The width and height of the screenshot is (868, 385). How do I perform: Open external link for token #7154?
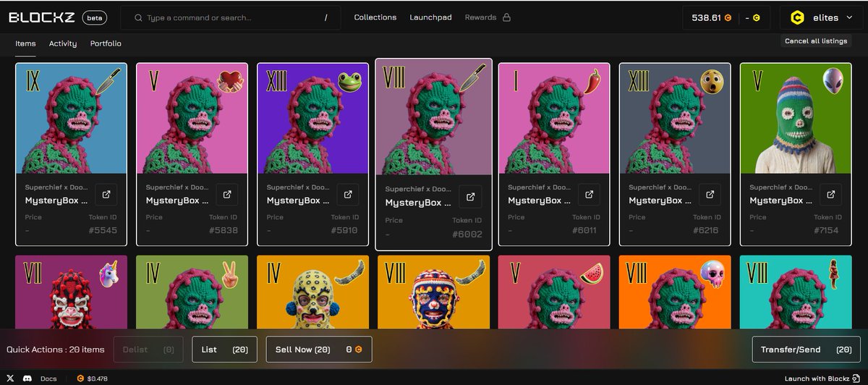[830, 194]
